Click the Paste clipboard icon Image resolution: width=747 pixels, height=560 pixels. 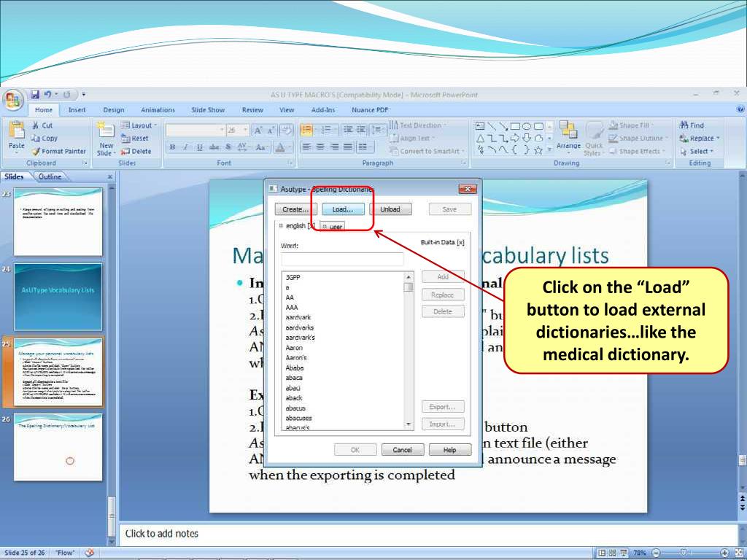coord(17,130)
